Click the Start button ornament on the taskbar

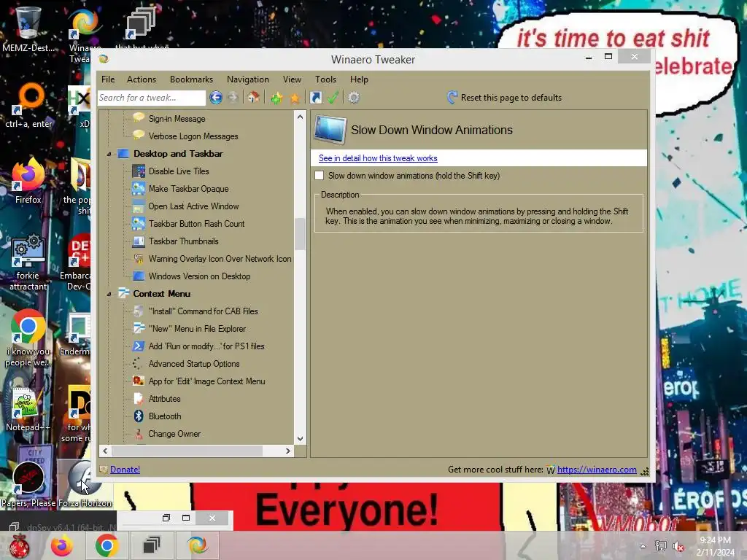click(20, 545)
